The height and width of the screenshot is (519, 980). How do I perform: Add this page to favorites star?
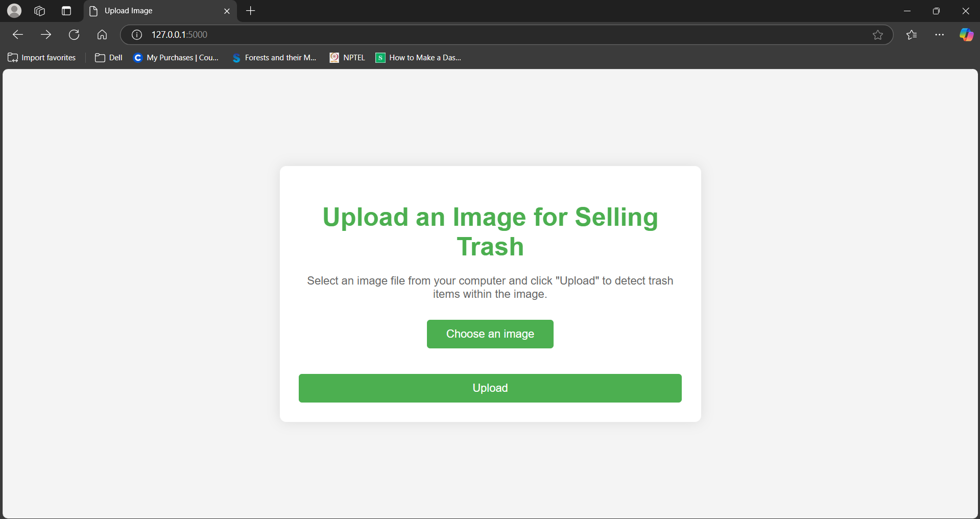pyautogui.click(x=877, y=35)
